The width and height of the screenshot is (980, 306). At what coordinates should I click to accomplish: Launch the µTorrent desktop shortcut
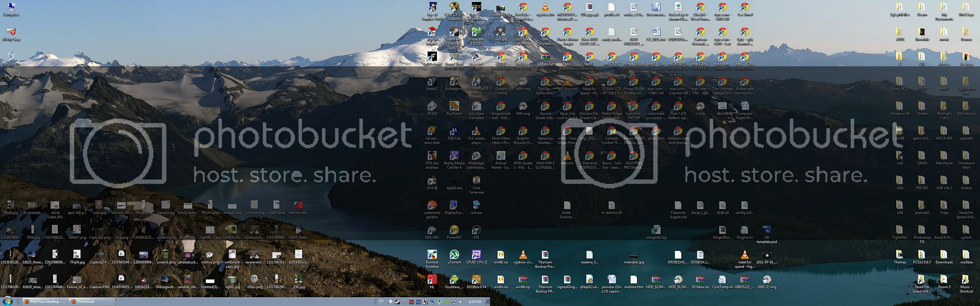454,255
